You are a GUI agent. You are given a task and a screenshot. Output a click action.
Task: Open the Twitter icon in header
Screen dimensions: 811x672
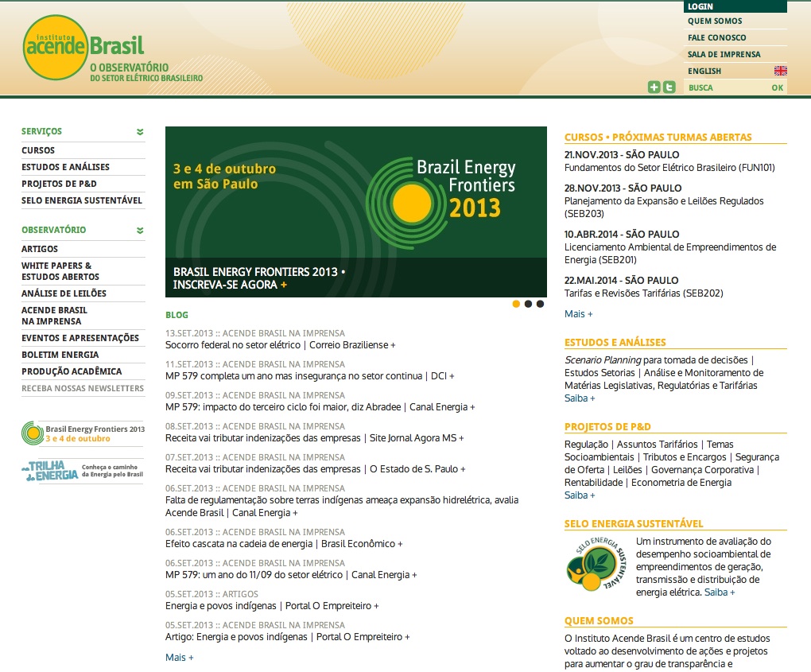[x=669, y=87]
